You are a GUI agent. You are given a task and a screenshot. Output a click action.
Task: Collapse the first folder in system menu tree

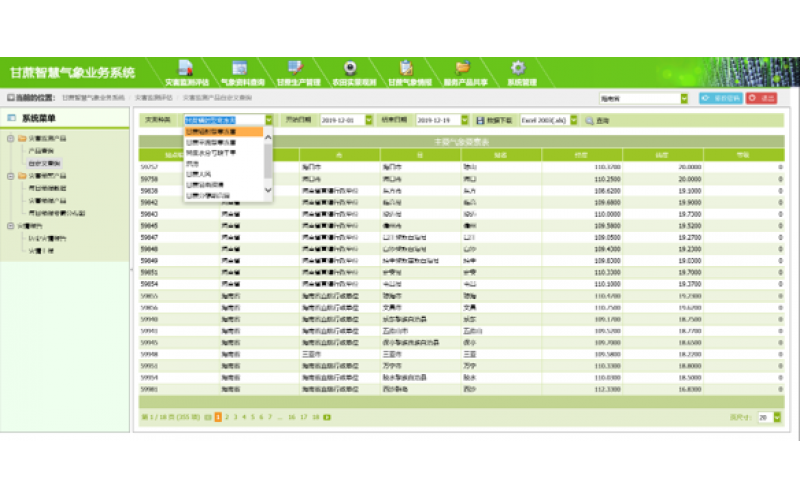point(10,138)
